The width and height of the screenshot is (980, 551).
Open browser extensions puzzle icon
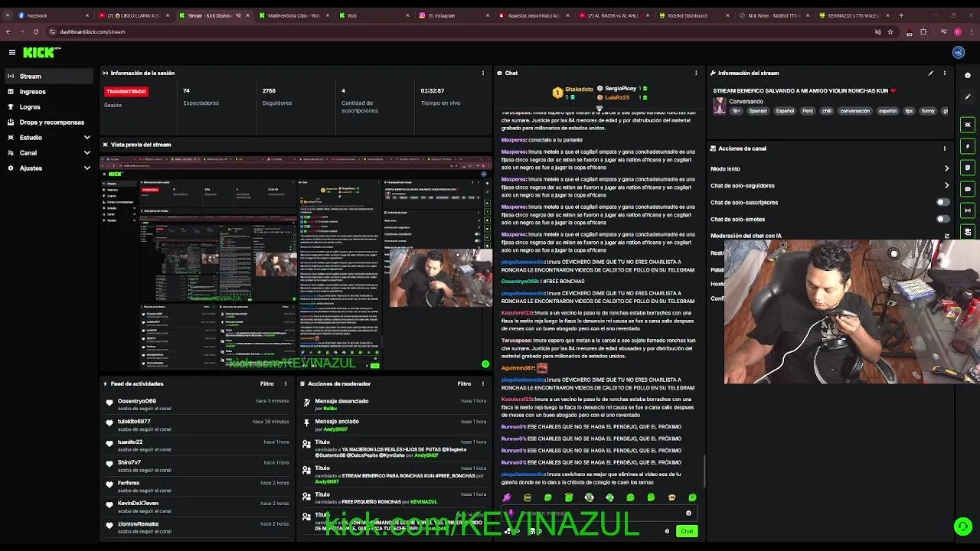923,31
